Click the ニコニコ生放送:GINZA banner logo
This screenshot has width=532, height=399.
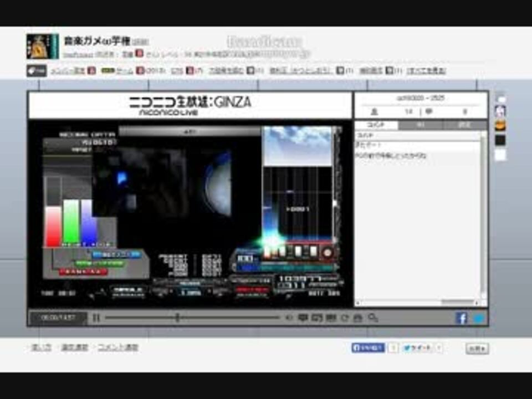pyautogui.click(x=190, y=105)
